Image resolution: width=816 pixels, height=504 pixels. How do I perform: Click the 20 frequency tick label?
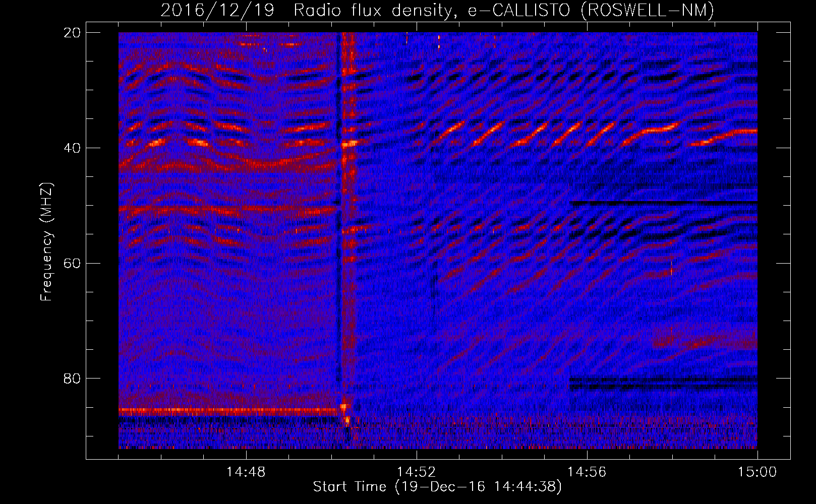click(x=73, y=33)
